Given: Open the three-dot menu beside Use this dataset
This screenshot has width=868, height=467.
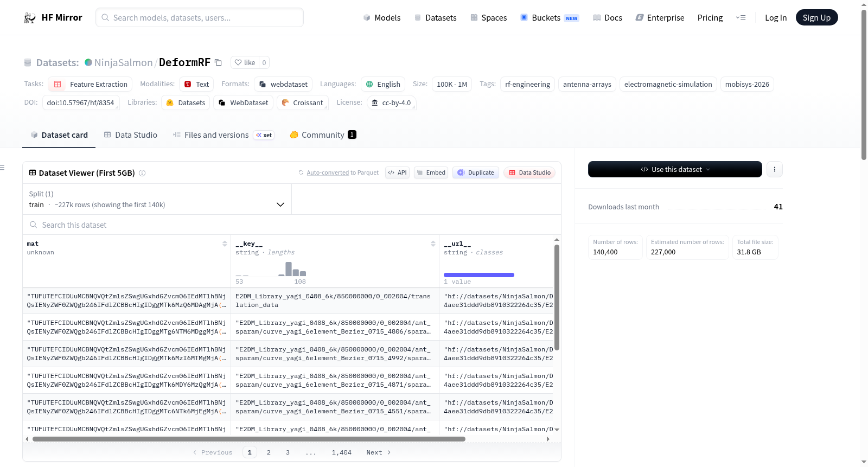Looking at the screenshot, I should 774,169.
